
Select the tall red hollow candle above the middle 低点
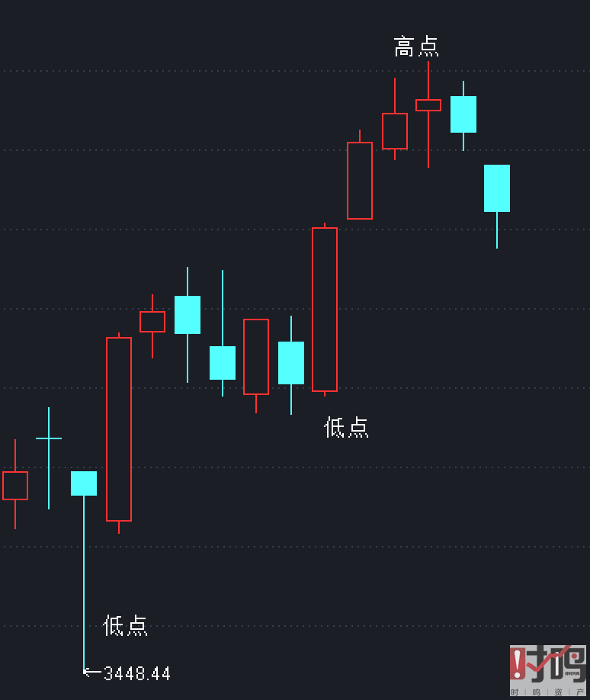[325, 310]
